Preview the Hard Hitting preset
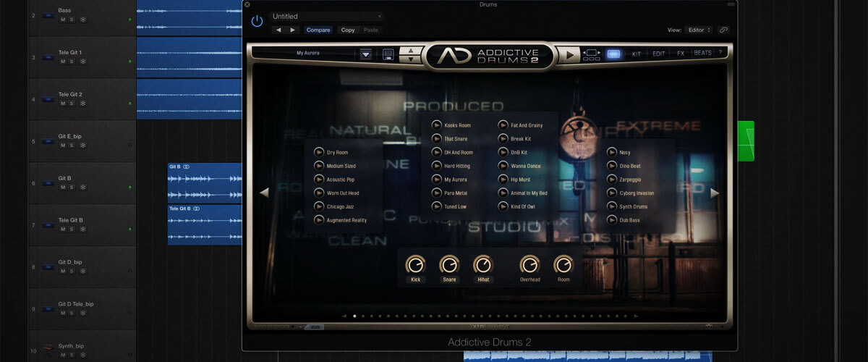 pyautogui.click(x=437, y=166)
